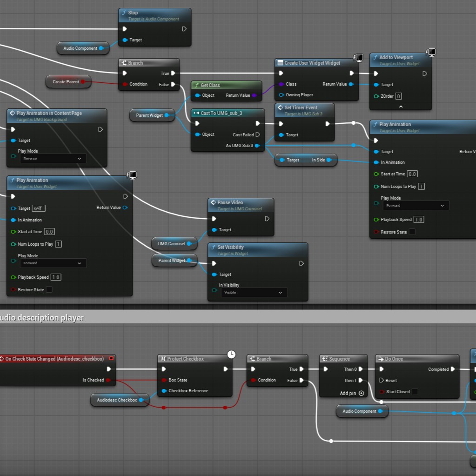Click Return Value pin on the Play Animation with self target
476x476 pixels.
tap(125, 208)
